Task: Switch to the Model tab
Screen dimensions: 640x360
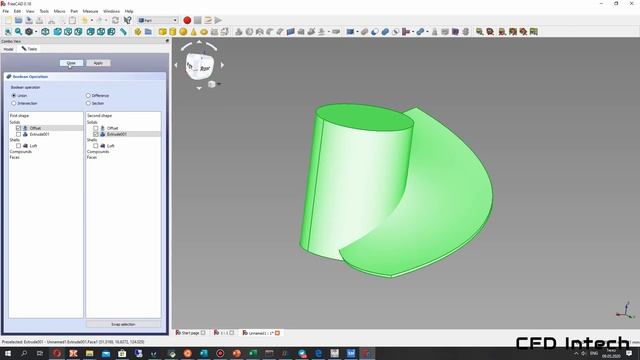Action: [9, 49]
